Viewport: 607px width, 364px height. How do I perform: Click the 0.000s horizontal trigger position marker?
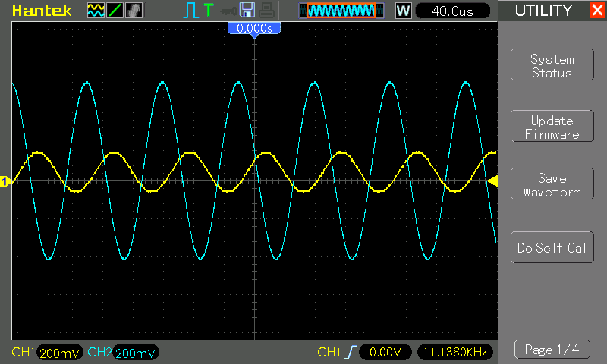(254, 28)
